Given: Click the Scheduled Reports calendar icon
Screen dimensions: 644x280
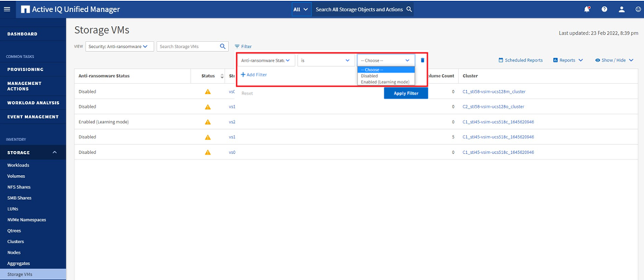Looking at the screenshot, I should 501,60.
